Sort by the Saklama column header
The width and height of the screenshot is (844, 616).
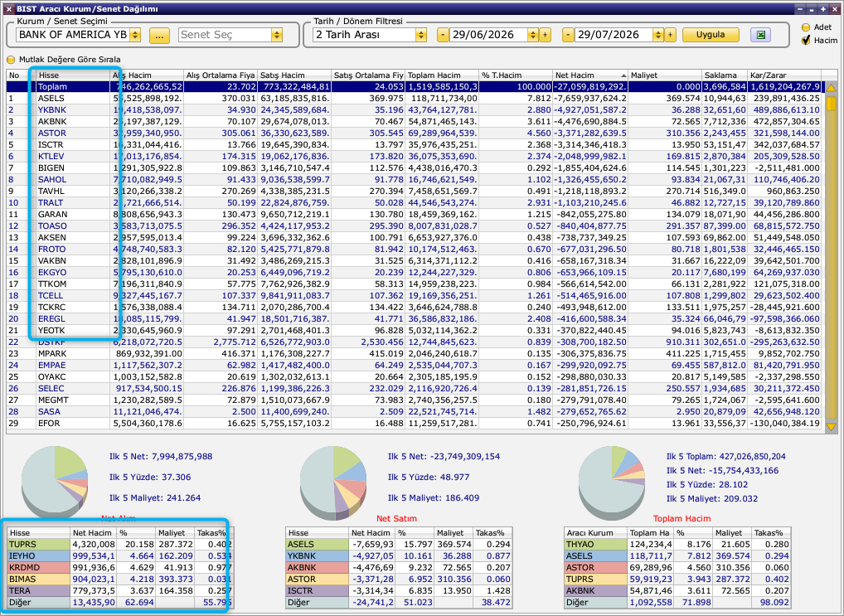[725, 75]
